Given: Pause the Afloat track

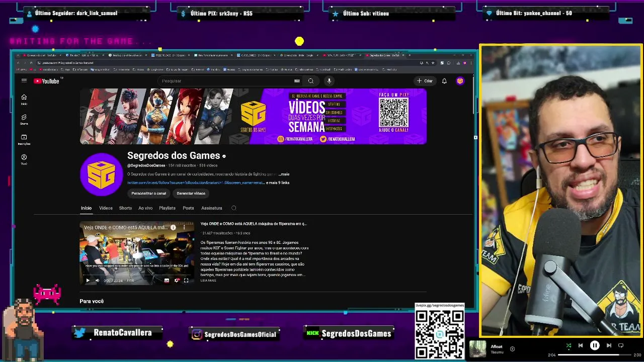Looking at the screenshot, I should point(595,346).
